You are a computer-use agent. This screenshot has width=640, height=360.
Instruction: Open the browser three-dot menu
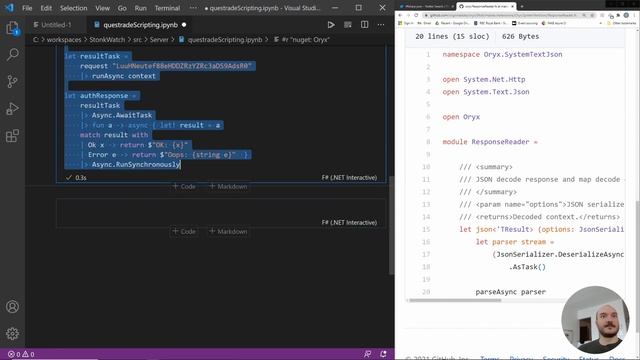(635, 15)
